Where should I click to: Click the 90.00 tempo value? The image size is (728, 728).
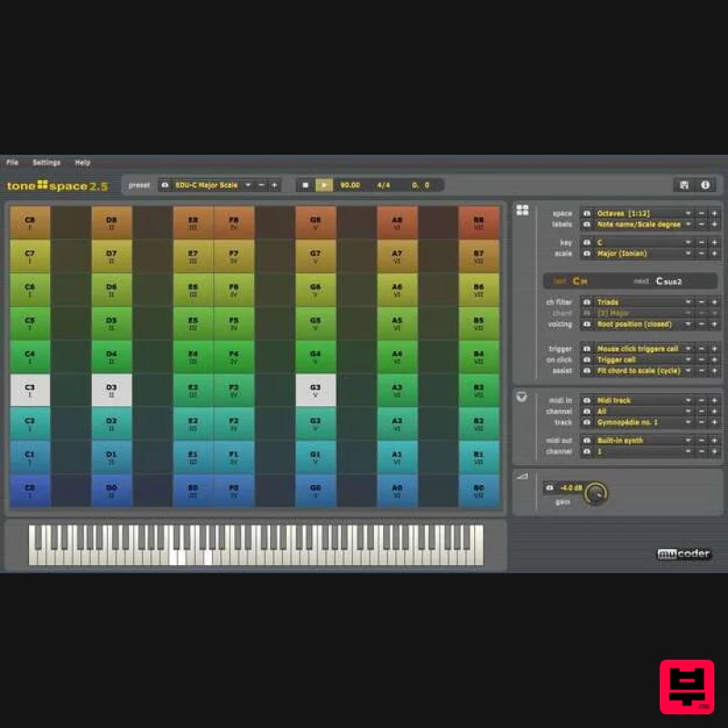[x=350, y=185]
